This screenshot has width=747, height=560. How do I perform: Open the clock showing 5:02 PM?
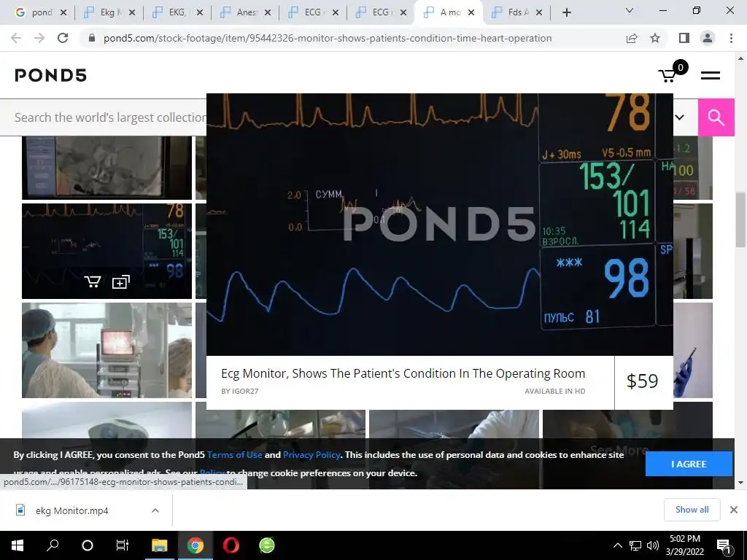coord(684,545)
